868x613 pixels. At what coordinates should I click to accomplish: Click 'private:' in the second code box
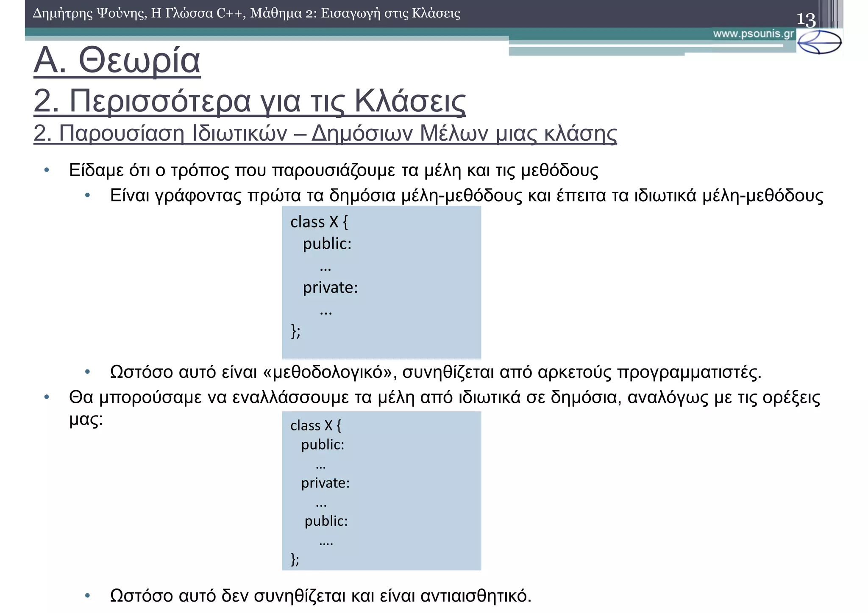[x=325, y=483]
